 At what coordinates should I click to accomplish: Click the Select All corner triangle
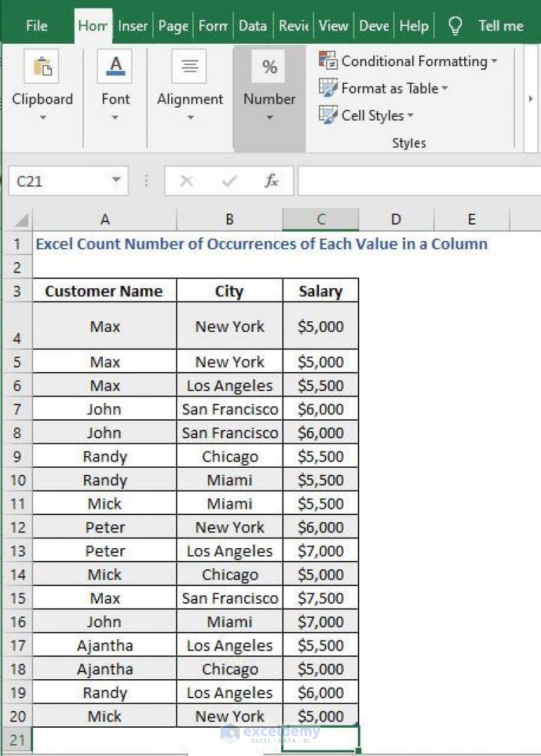point(21,220)
